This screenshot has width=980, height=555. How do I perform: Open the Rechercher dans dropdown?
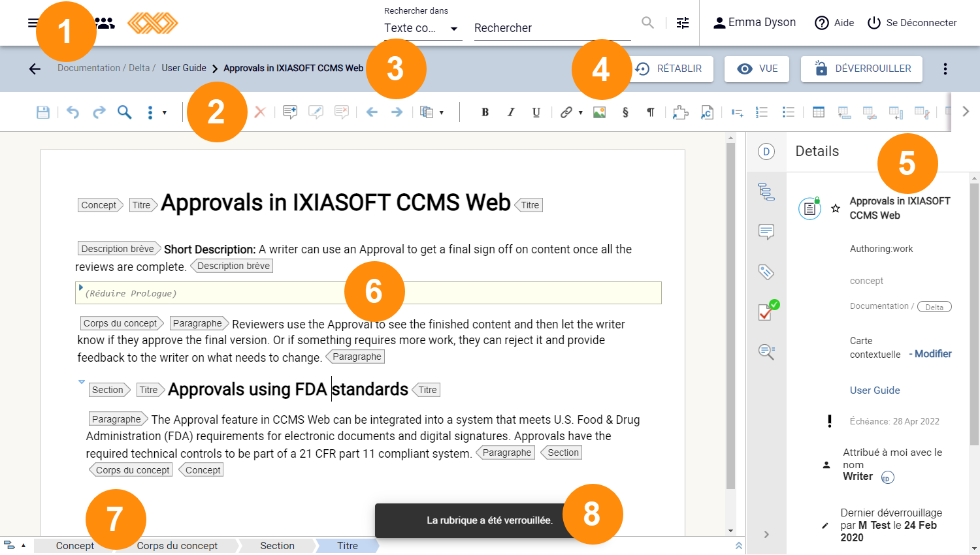tap(423, 29)
